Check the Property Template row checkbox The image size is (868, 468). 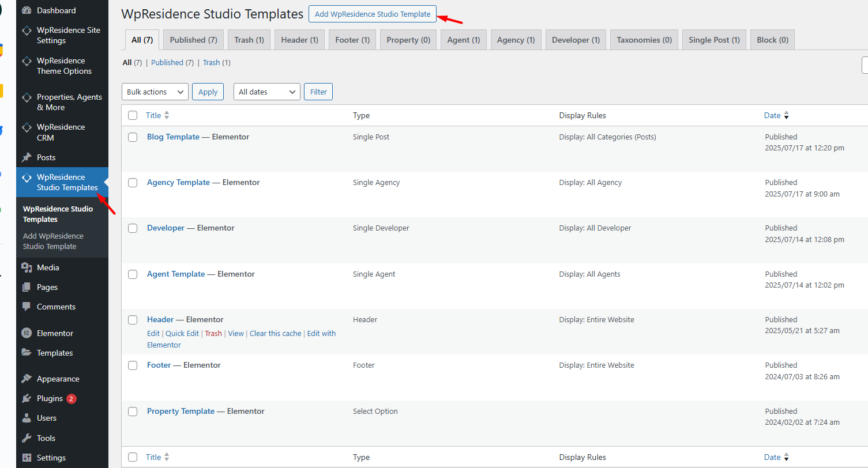click(x=133, y=412)
